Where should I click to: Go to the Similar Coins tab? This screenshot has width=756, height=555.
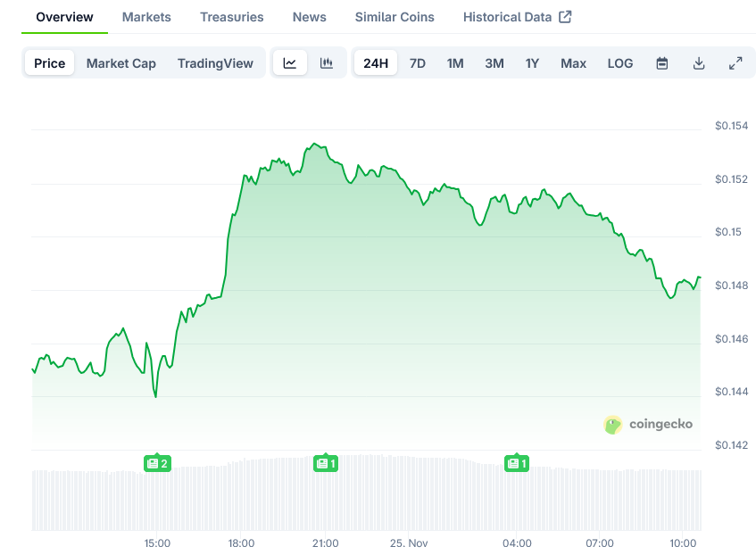click(395, 17)
